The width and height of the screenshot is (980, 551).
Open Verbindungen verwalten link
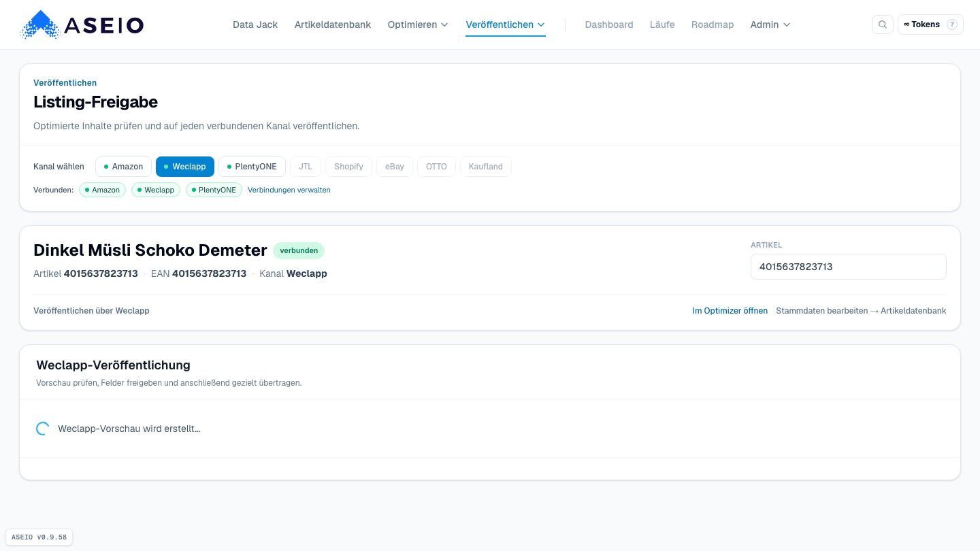coord(289,190)
